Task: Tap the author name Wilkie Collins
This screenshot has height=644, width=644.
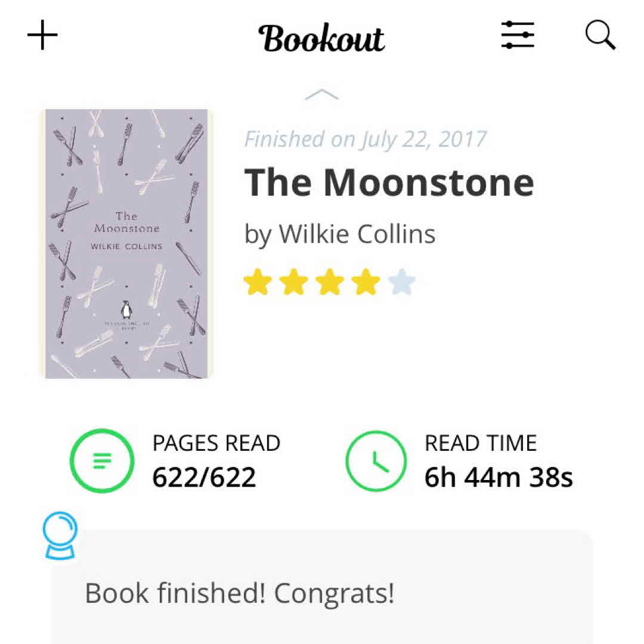Action: coord(340,234)
